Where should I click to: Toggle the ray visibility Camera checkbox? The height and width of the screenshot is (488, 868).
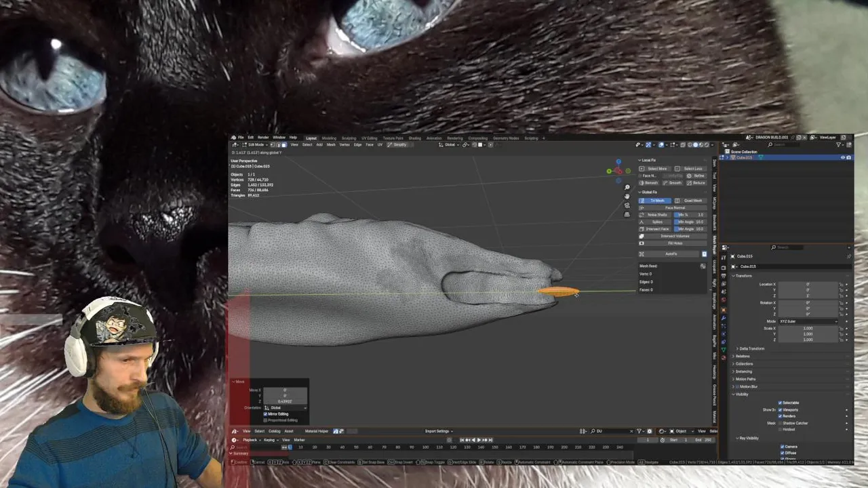(x=782, y=447)
